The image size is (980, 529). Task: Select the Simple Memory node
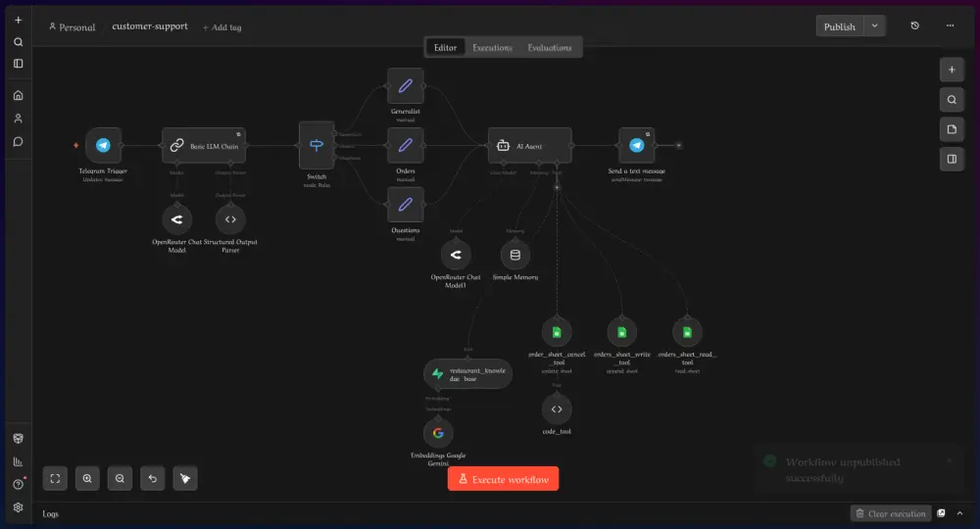pyautogui.click(x=515, y=255)
